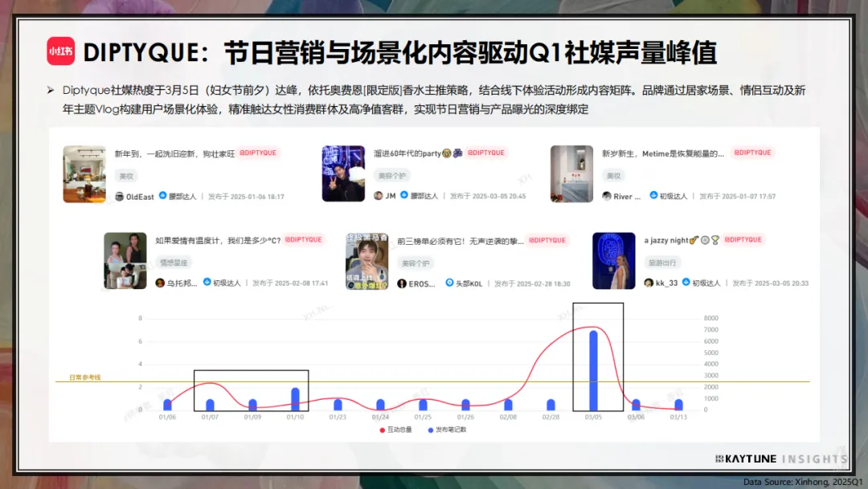Image resolution: width=868 pixels, height=489 pixels.
Task: Click kk_33's profile avatar
Action: tap(649, 283)
